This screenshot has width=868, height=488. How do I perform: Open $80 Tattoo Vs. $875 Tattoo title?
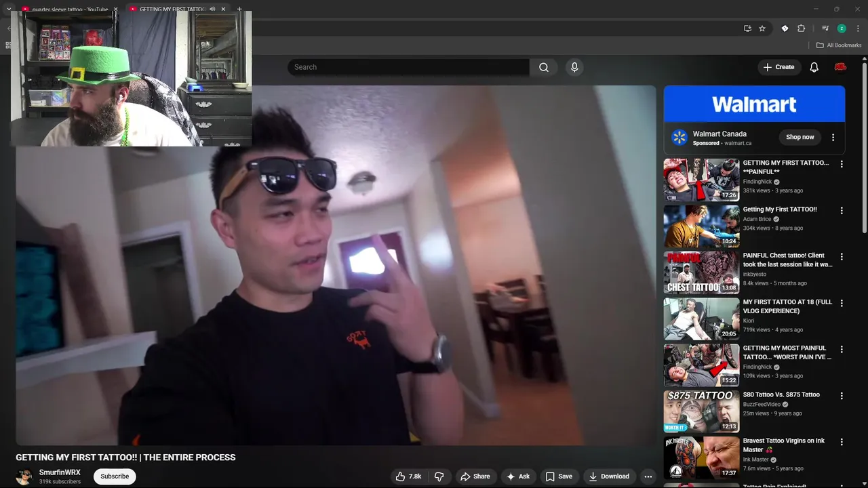point(781,394)
